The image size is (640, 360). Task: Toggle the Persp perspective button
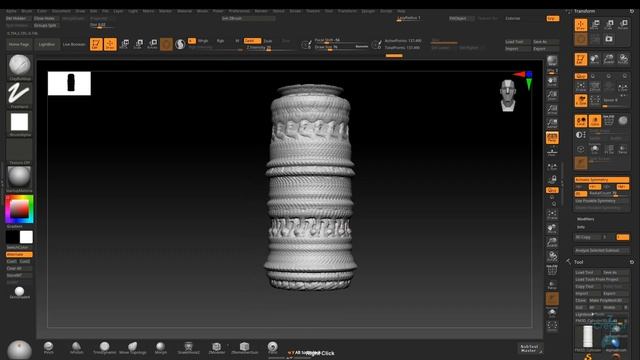coord(552,138)
